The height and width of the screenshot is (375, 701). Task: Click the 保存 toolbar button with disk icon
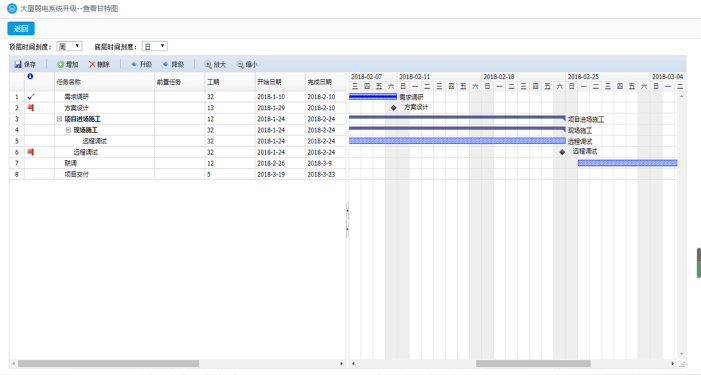point(25,64)
